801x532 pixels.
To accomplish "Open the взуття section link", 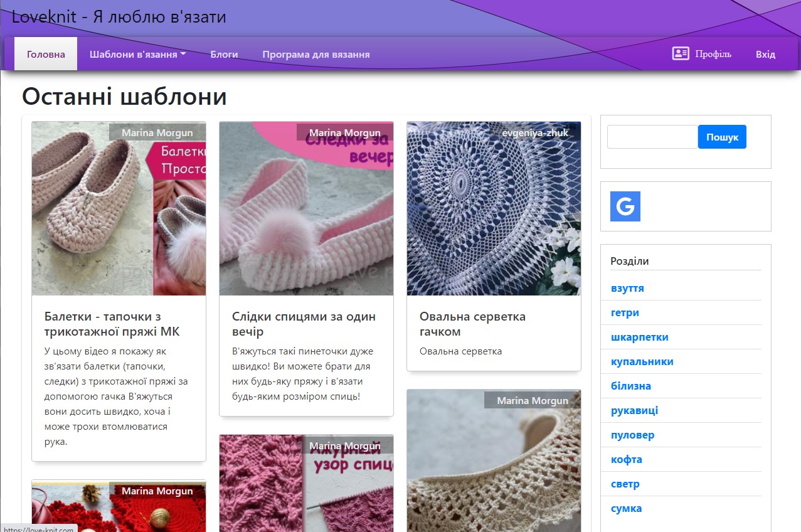I will (627, 288).
